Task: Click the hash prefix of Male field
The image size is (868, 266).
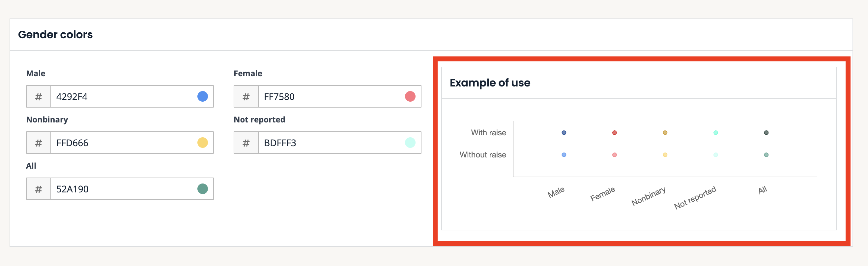Action: 39,97
